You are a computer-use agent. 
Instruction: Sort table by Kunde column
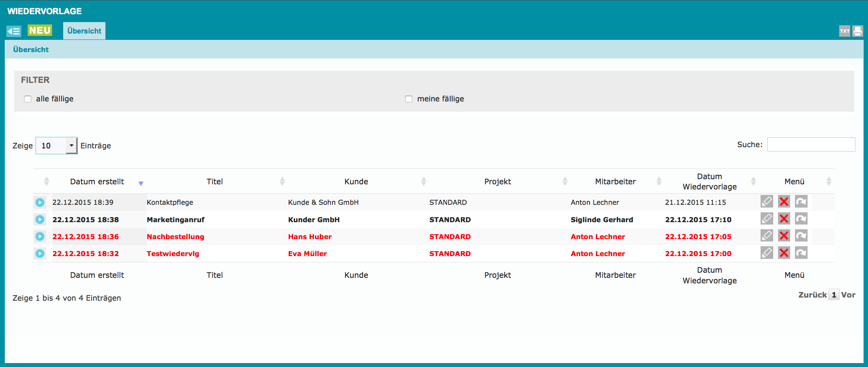click(356, 182)
